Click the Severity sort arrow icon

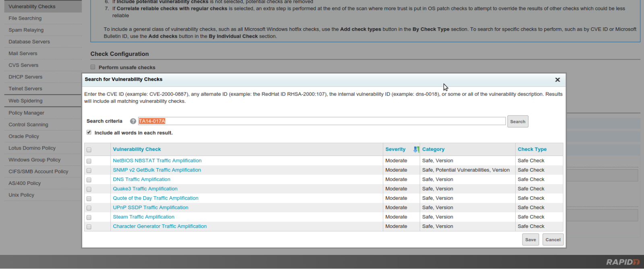coord(416,150)
